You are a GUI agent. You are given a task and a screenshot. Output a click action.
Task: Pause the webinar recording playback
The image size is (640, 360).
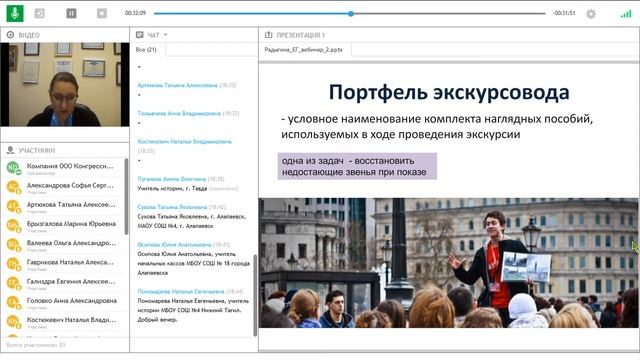71,13
